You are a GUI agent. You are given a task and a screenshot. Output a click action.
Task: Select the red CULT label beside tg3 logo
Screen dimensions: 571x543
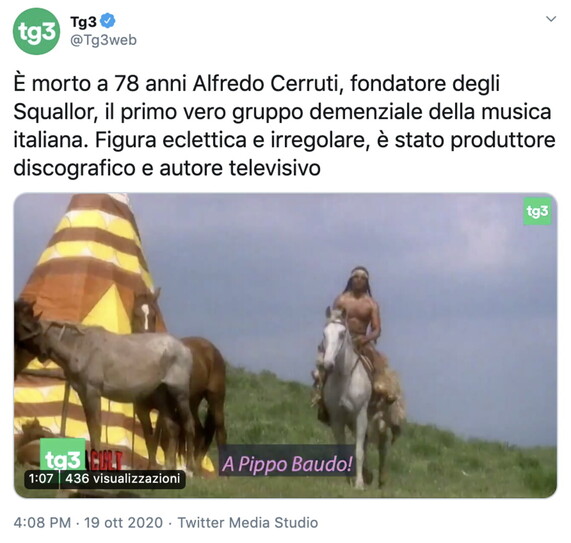pos(104,460)
